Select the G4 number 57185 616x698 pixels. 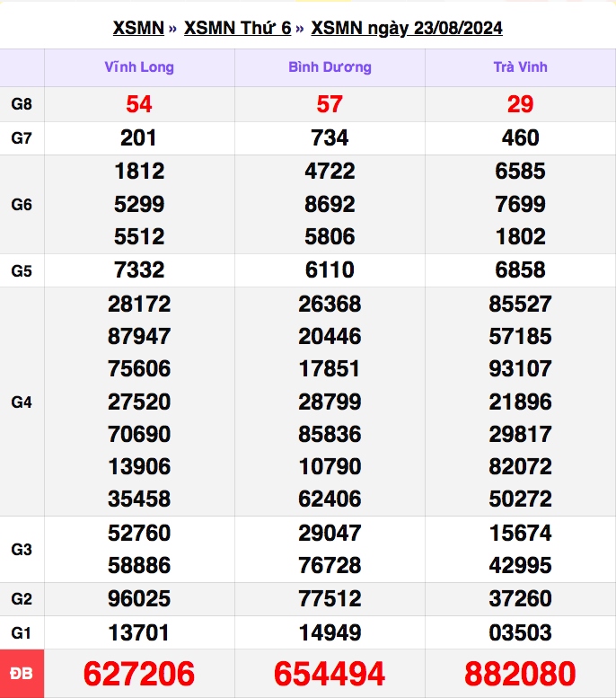click(x=520, y=336)
